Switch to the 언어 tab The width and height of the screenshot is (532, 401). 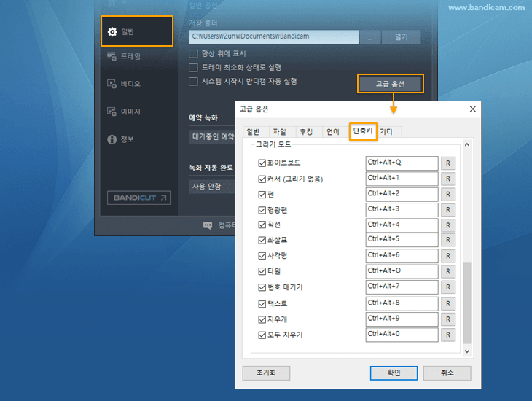(333, 132)
